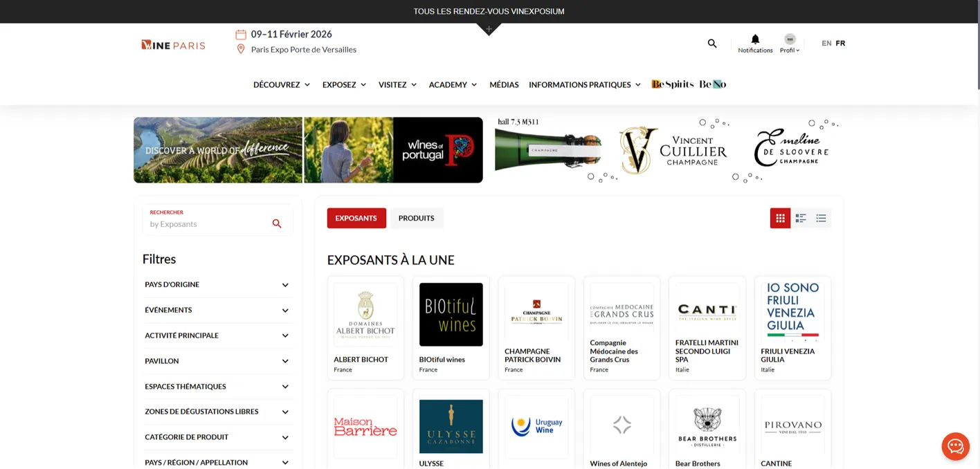The image size is (980, 469).
Task: Click the 09–11 Février 2026 date text
Action: point(291,34)
